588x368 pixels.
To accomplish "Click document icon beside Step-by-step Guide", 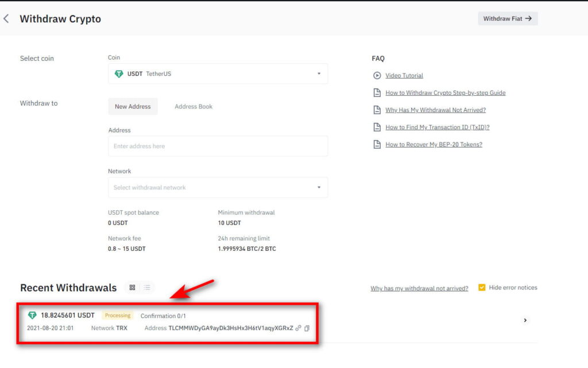I will click(377, 92).
